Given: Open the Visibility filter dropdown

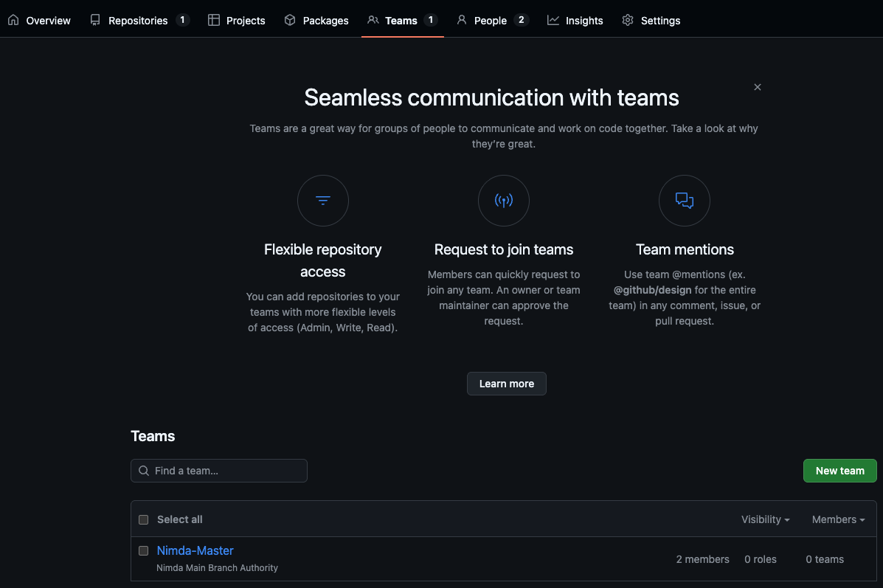Looking at the screenshot, I should pyautogui.click(x=765, y=519).
